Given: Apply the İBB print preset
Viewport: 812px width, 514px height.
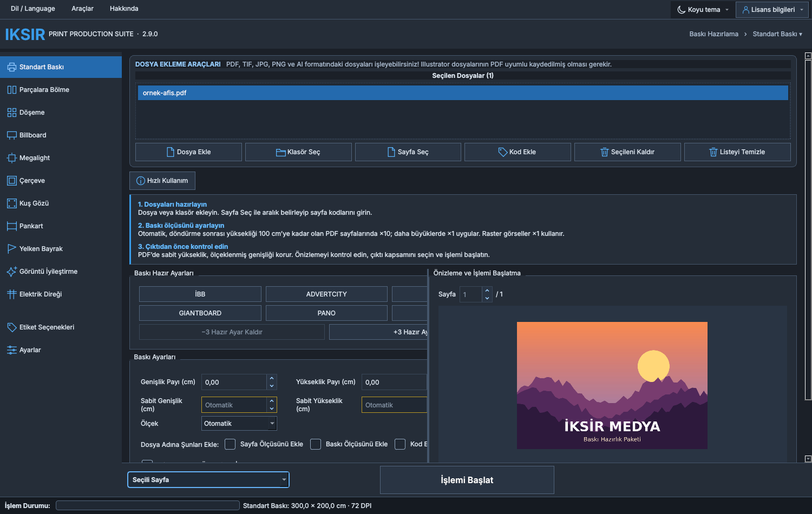Looking at the screenshot, I should click(200, 294).
